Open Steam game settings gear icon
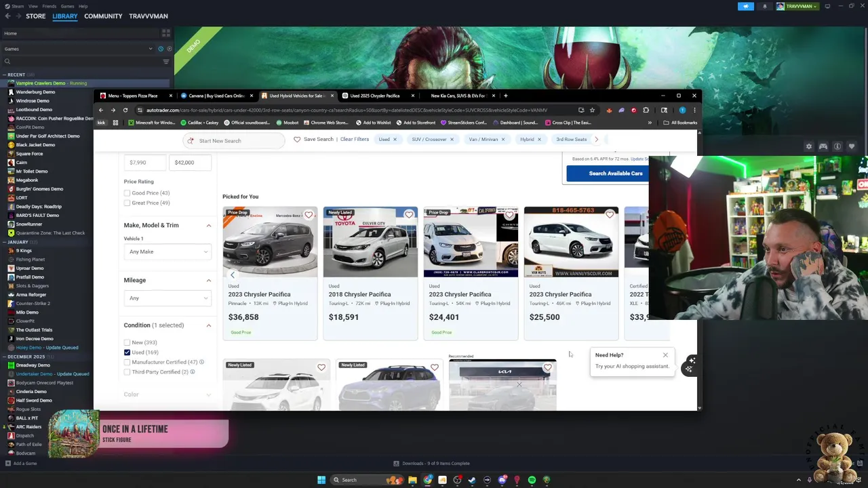 [808, 146]
